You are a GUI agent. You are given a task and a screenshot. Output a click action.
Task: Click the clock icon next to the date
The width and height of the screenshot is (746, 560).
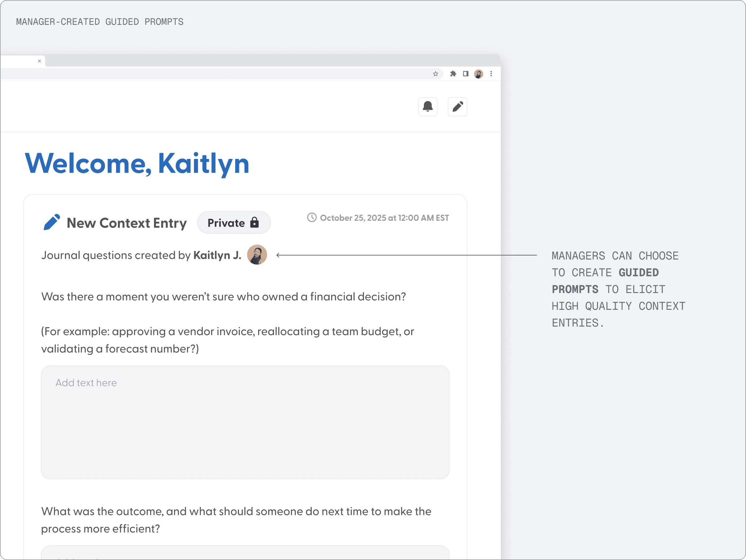312,218
